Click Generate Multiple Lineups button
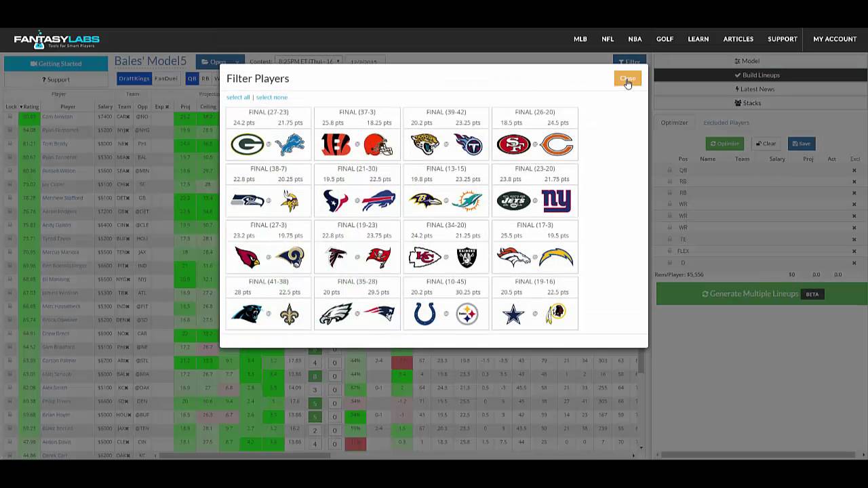The image size is (868, 488). tap(762, 294)
